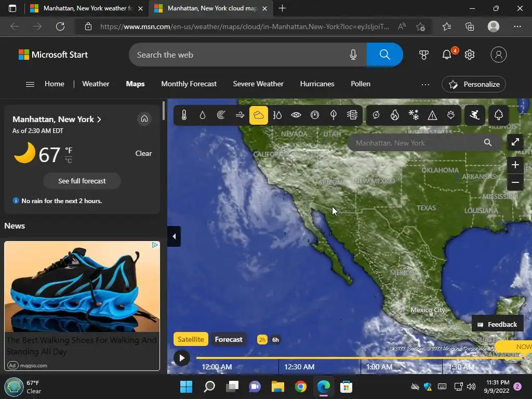Open the shoe advertisement thumbnail
Screen dimensions: 532x399
tap(82, 287)
